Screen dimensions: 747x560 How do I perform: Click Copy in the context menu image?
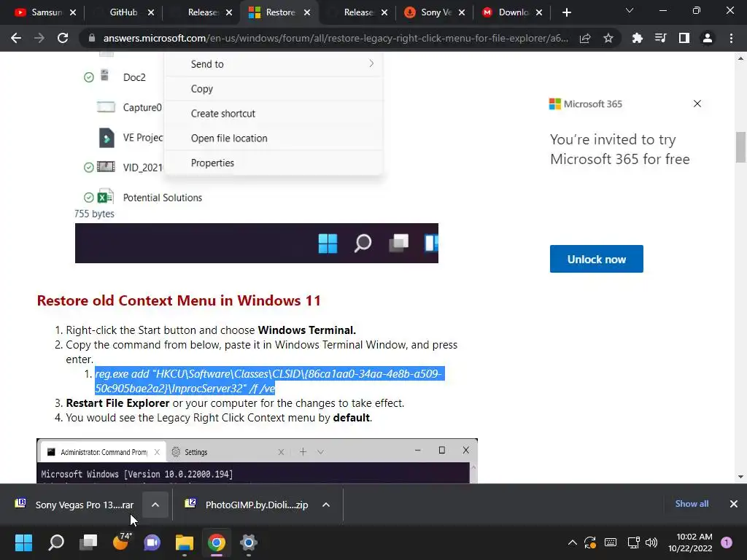(x=202, y=89)
